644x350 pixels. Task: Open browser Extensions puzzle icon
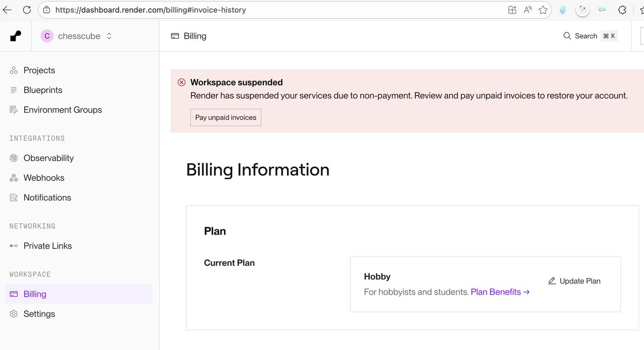[x=623, y=10]
